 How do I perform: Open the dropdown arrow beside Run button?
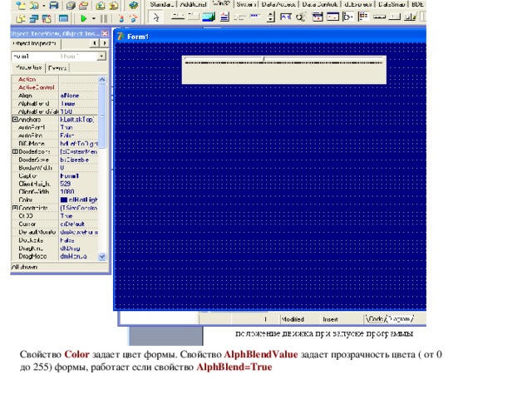(x=94, y=18)
